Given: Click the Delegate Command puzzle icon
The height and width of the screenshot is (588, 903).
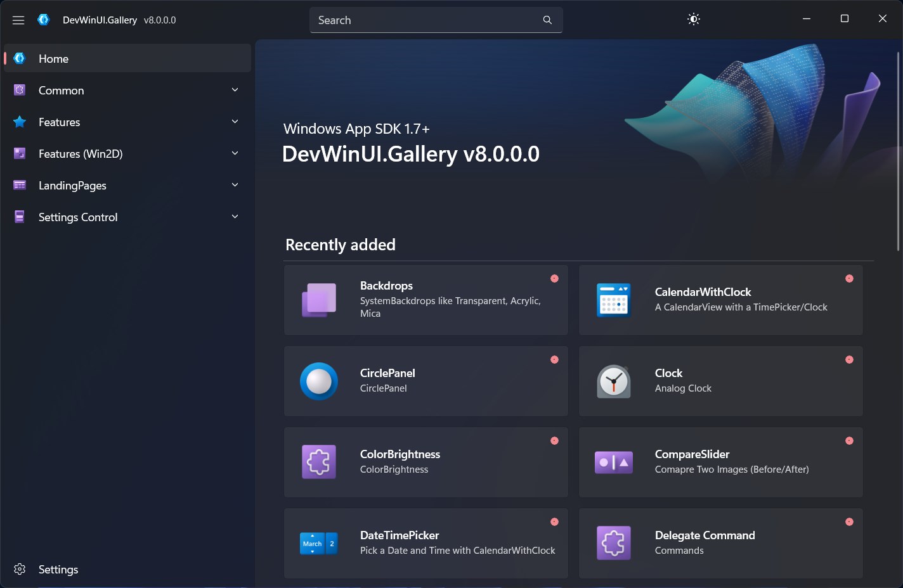Looking at the screenshot, I should (614, 544).
